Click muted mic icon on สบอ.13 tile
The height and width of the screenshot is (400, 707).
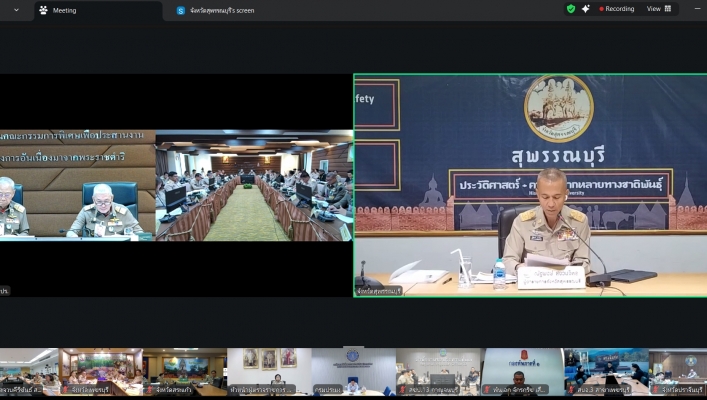click(403, 390)
